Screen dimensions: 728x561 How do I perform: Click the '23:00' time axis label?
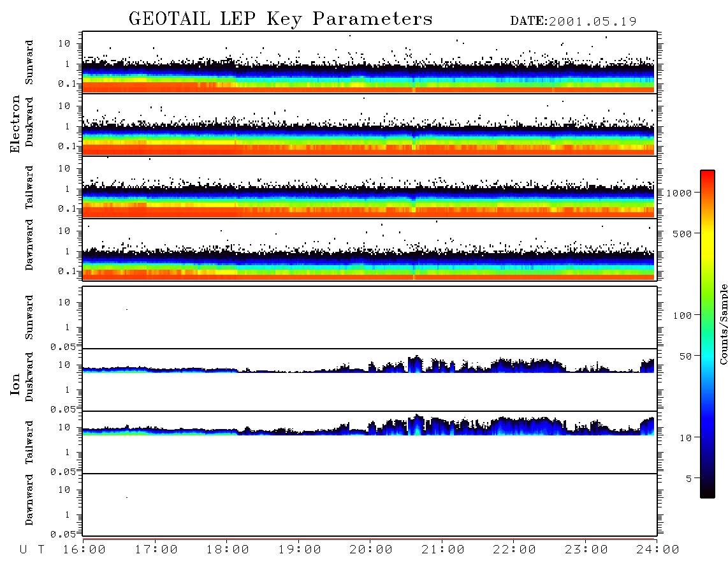click(x=586, y=550)
